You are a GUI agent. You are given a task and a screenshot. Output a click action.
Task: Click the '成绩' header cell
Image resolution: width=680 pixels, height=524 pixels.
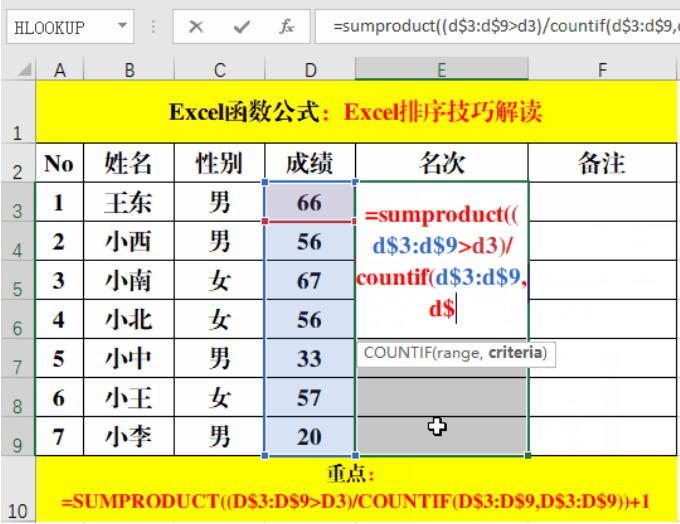310,163
